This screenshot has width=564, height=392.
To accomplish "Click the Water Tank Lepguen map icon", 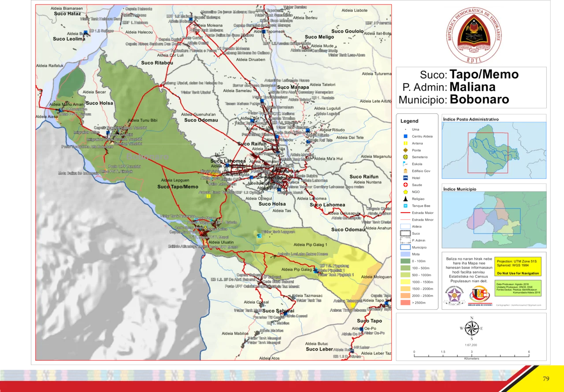I will (259, 237).
